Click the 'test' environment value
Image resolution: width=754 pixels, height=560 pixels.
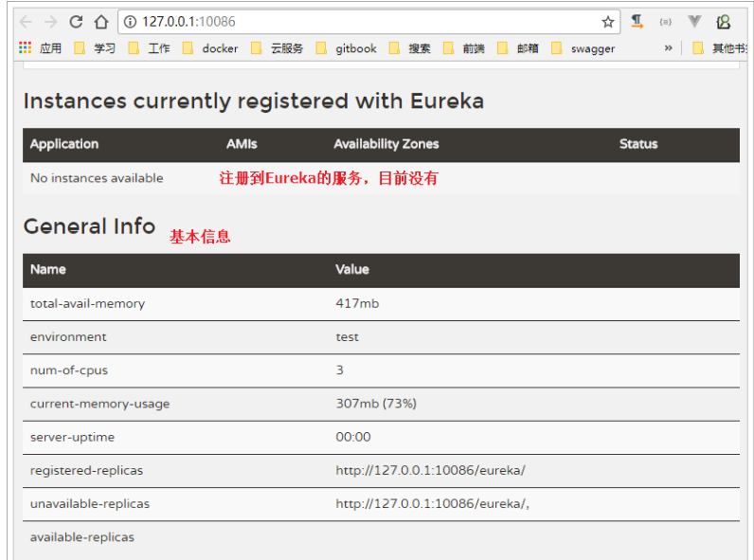(348, 336)
